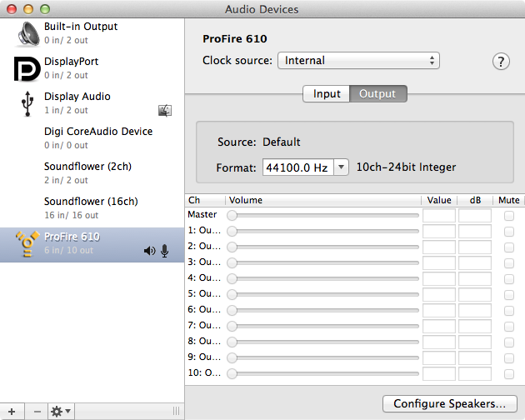Click the Volume column header
This screenshot has height=420, width=525.
[323, 200]
